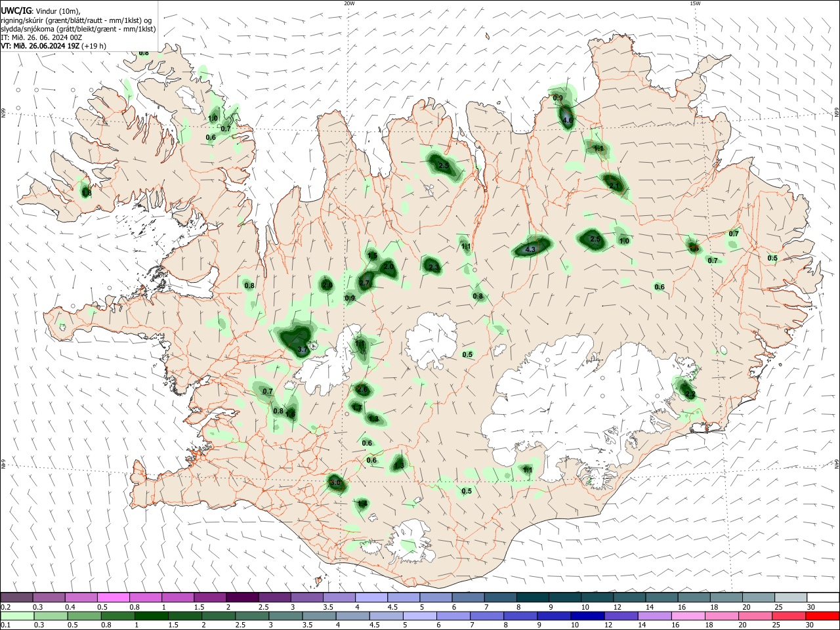Click the 3.0 precipitation value
Screen dimensions: 840x630
335,482
